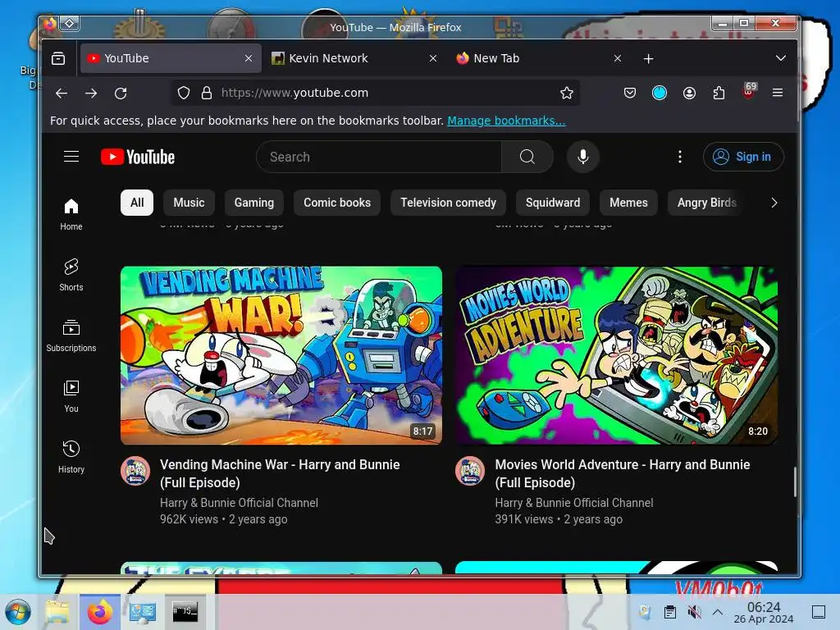The height and width of the screenshot is (630, 840).
Task: Toggle muted volume icon in tray
Action: (694, 612)
